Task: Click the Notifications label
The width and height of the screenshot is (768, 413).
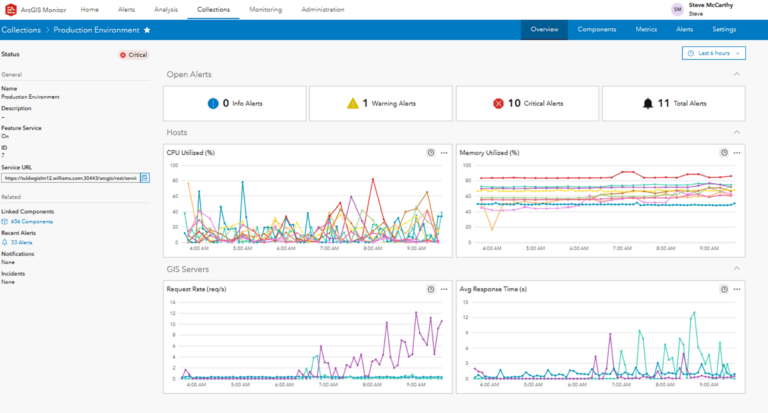Action: (x=18, y=254)
